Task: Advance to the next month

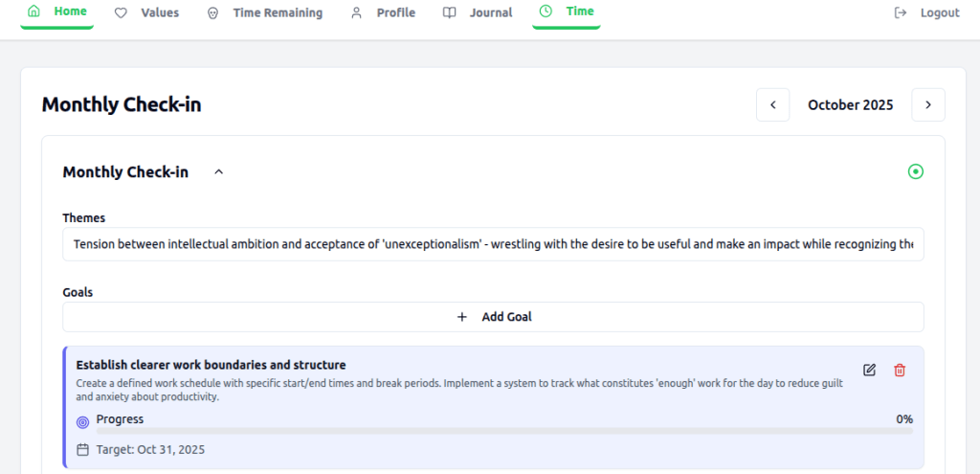Action: tap(928, 105)
